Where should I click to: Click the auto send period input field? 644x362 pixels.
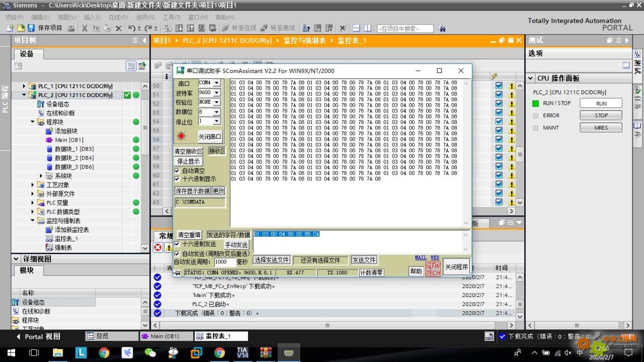(225, 262)
